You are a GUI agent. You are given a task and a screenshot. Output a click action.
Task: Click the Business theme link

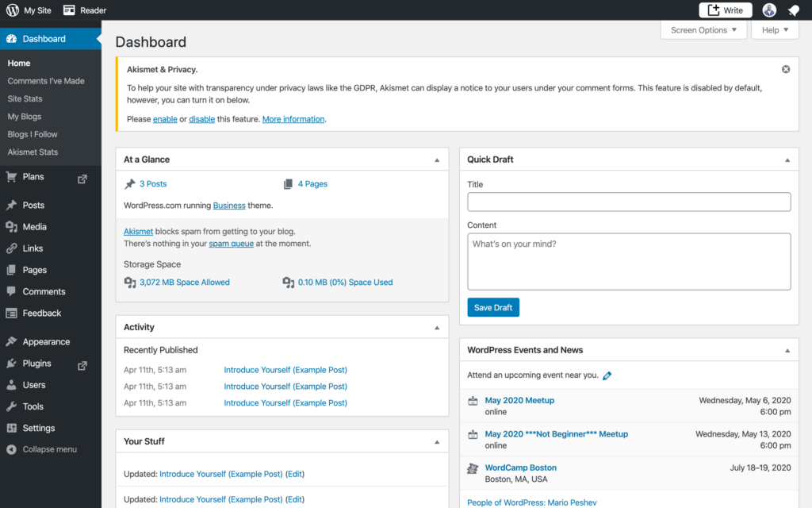229,206
